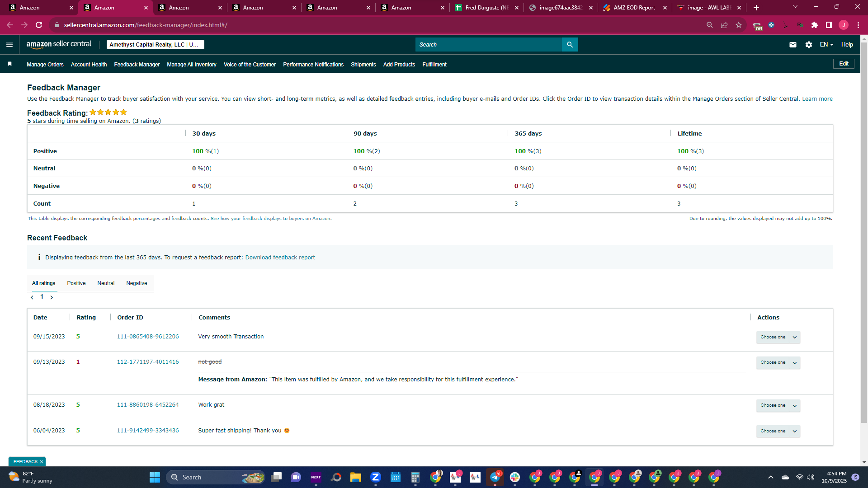Reload the current page

(x=39, y=25)
